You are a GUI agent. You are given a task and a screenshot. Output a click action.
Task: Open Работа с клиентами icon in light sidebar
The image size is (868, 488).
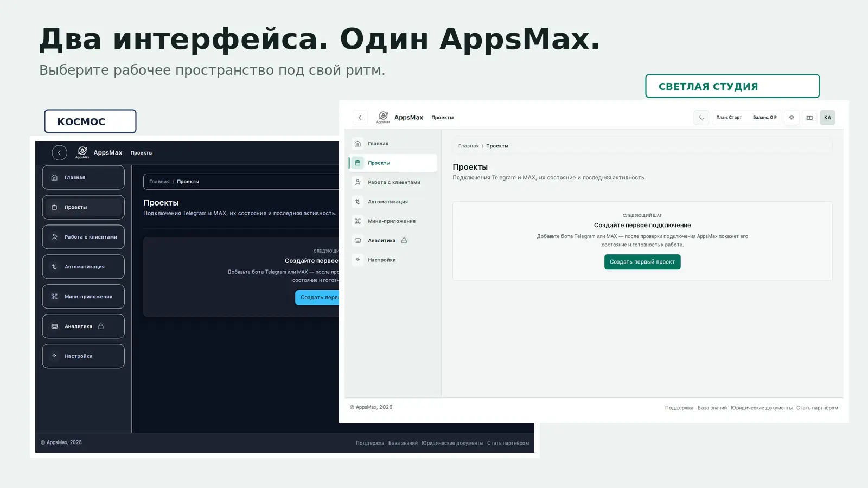pos(358,183)
